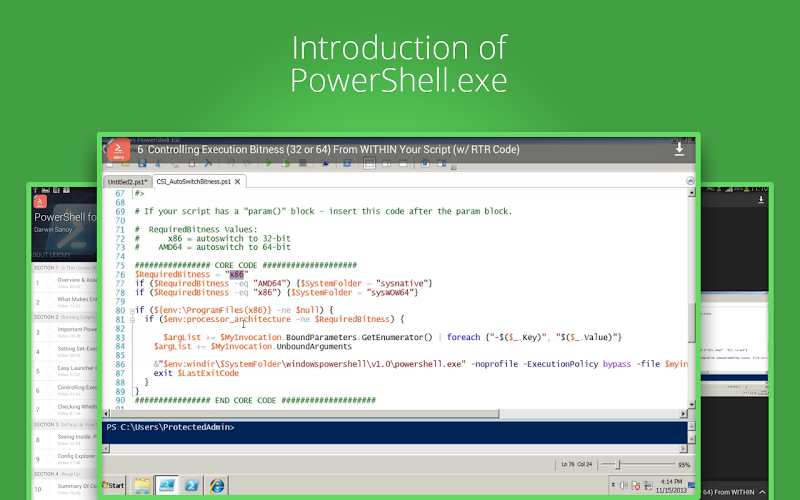Image resolution: width=800 pixels, height=500 pixels.
Task: Click the Cut scissors icon in the ISE toolbar
Action: pyautogui.click(x=159, y=163)
